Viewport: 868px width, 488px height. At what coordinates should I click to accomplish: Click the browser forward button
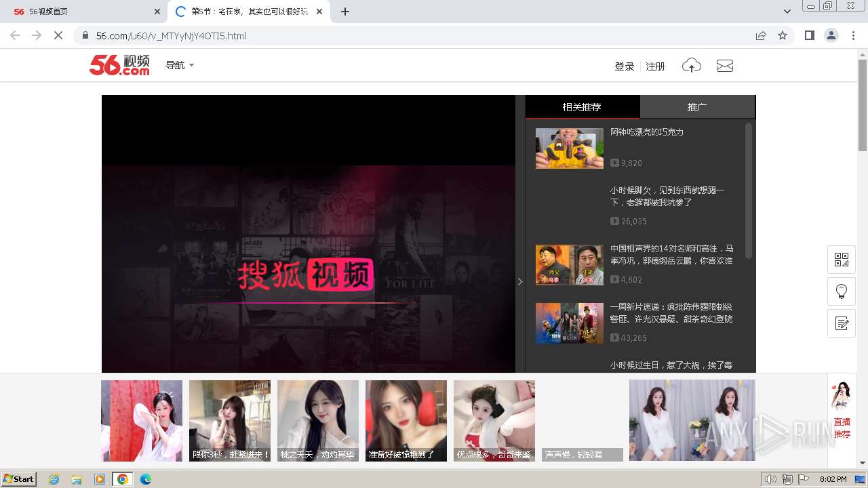pyautogui.click(x=37, y=35)
